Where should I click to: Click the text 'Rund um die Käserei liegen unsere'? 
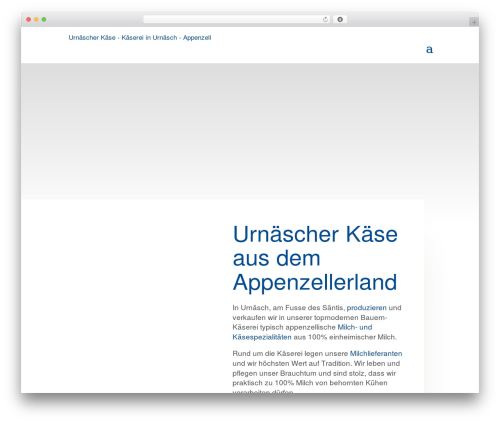coord(290,353)
